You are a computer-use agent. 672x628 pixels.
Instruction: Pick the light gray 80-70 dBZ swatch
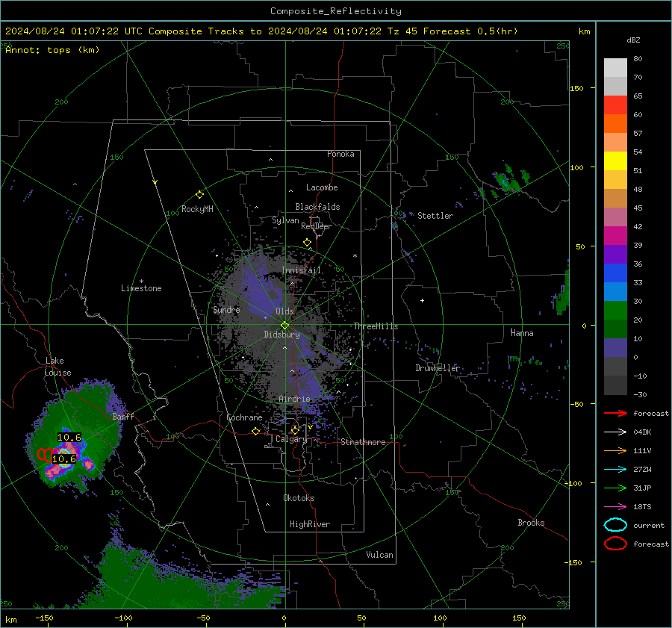615,68
